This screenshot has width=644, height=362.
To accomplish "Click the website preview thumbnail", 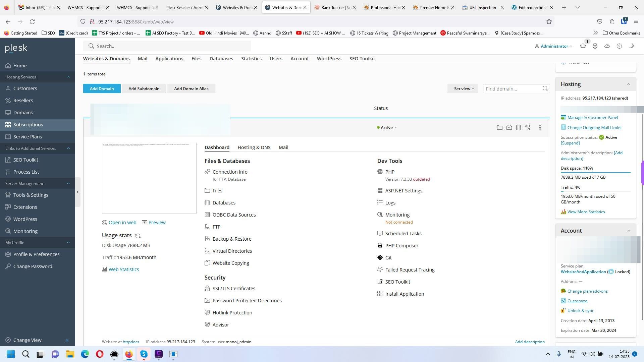I will (149, 178).
